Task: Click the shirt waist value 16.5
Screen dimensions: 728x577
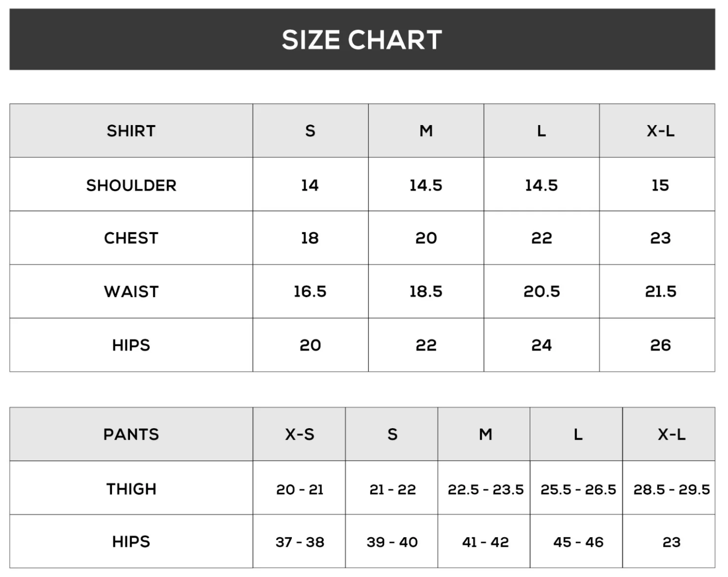Action: point(310,292)
